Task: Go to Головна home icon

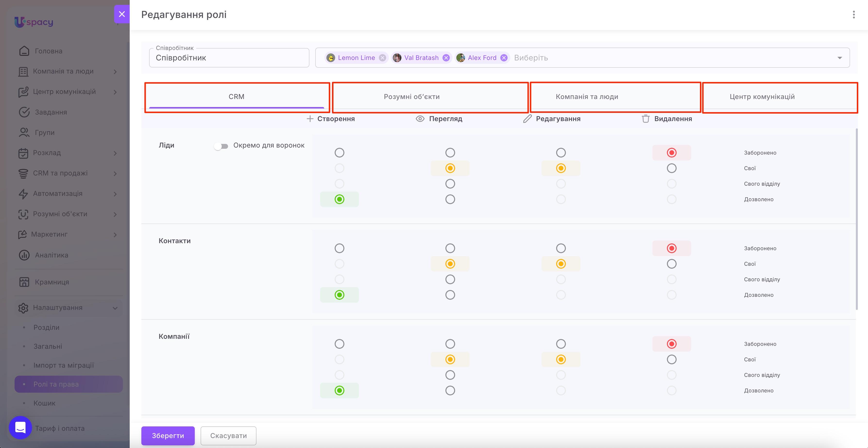Action: (24, 51)
